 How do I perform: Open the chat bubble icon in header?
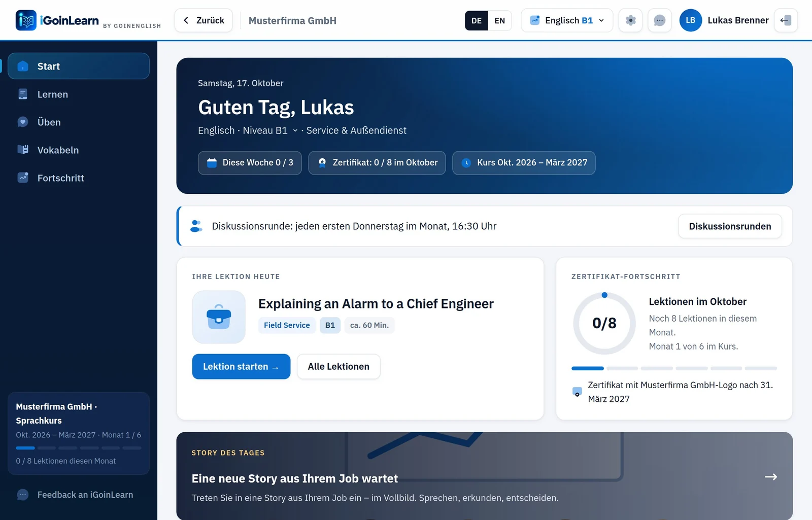[660, 20]
